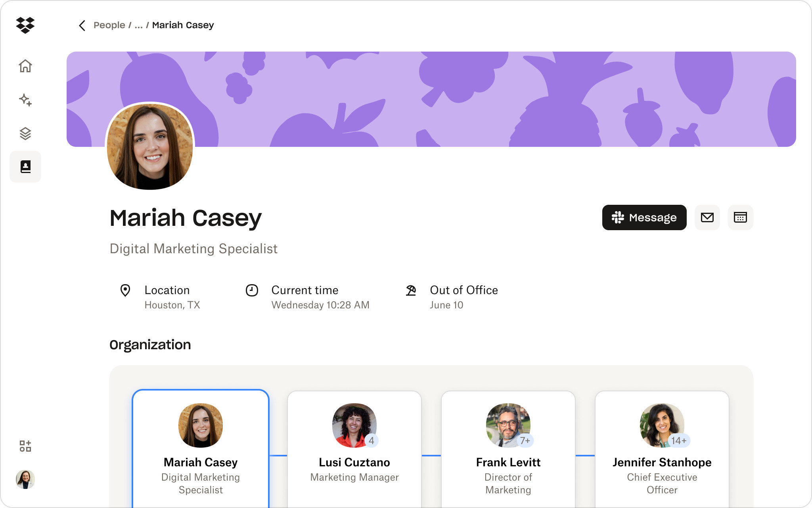812x508 pixels.
Task: Go to People breadcrumb link
Action: tap(109, 25)
